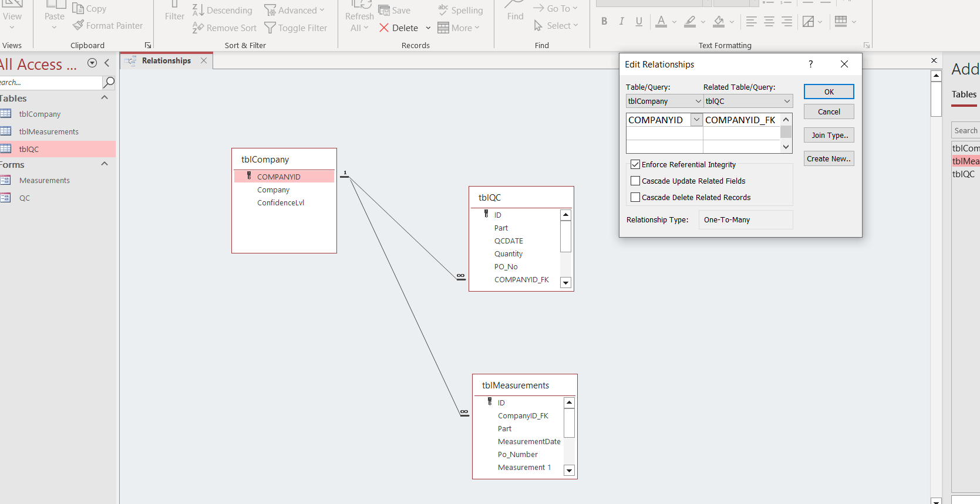The width and height of the screenshot is (980, 504).
Task: Click the Italic formatting icon
Action: pos(621,22)
